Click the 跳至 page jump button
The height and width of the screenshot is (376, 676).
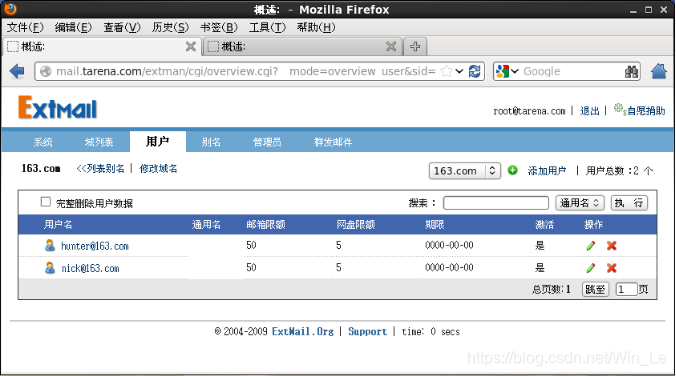[x=595, y=289]
